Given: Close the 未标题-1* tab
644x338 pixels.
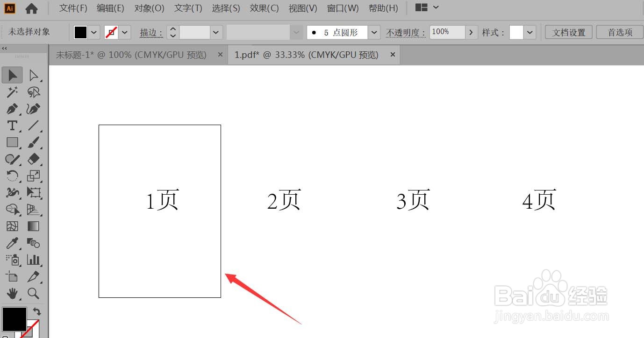Looking at the screenshot, I should click(x=220, y=55).
